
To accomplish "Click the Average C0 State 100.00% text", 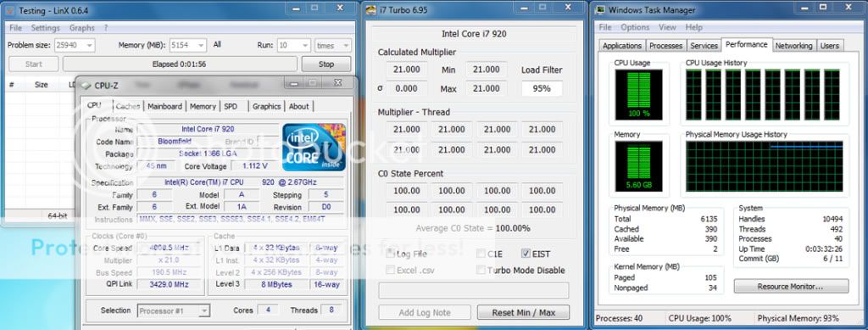I will point(473,228).
